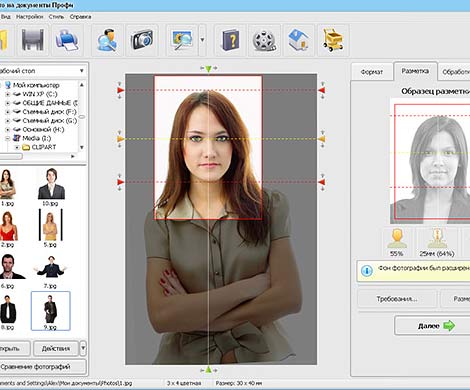Screen dimensions: 470x390
Task: Collapse the Media (I:) drive
Action: [x=8, y=138]
